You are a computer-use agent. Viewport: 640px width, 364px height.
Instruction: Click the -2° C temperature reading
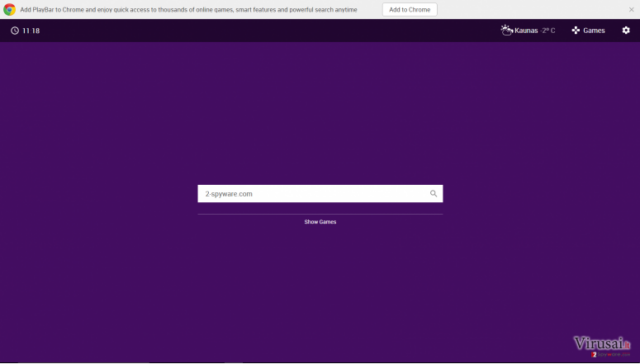547,31
